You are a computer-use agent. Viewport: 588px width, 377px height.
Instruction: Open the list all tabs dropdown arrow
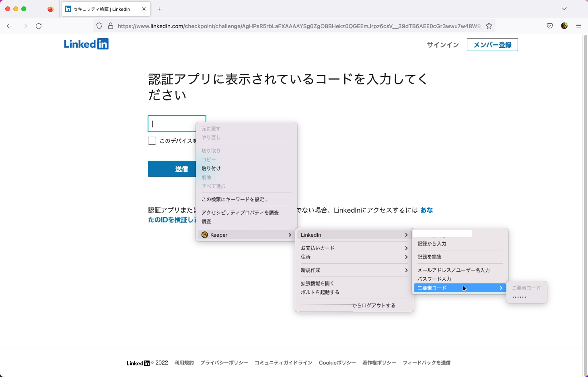pyautogui.click(x=564, y=9)
